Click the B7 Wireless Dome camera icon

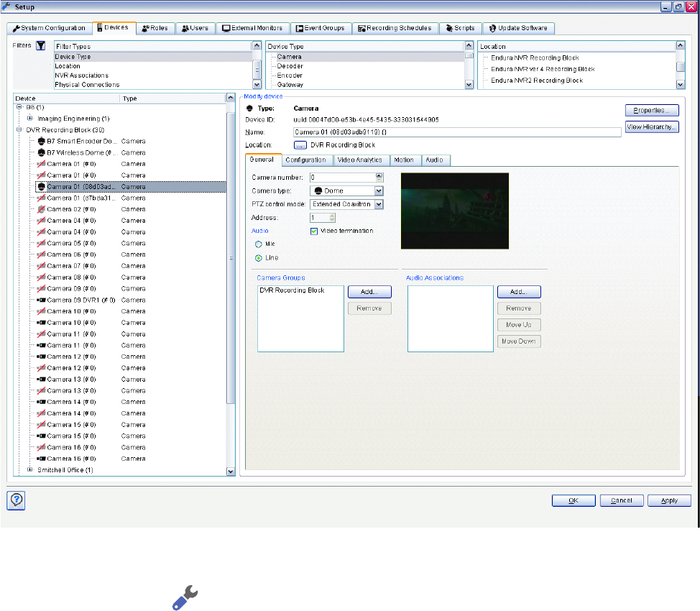41,152
